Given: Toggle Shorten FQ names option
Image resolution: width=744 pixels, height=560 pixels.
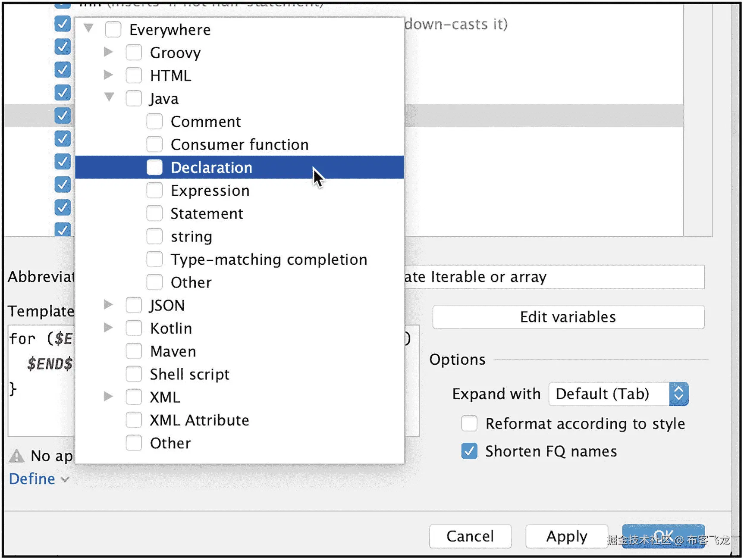Looking at the screenshot, I should pos(469,451).
